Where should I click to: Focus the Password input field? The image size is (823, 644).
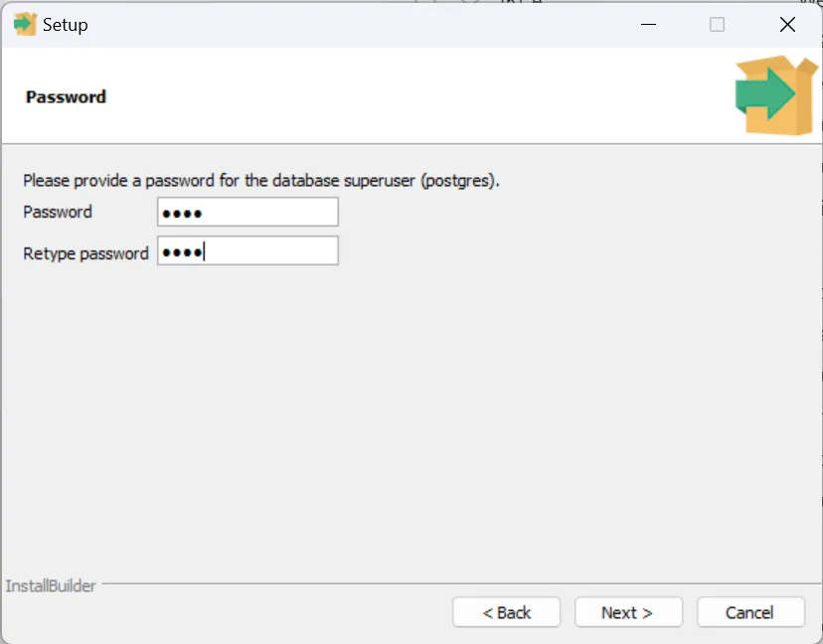(x=247, y=212)
